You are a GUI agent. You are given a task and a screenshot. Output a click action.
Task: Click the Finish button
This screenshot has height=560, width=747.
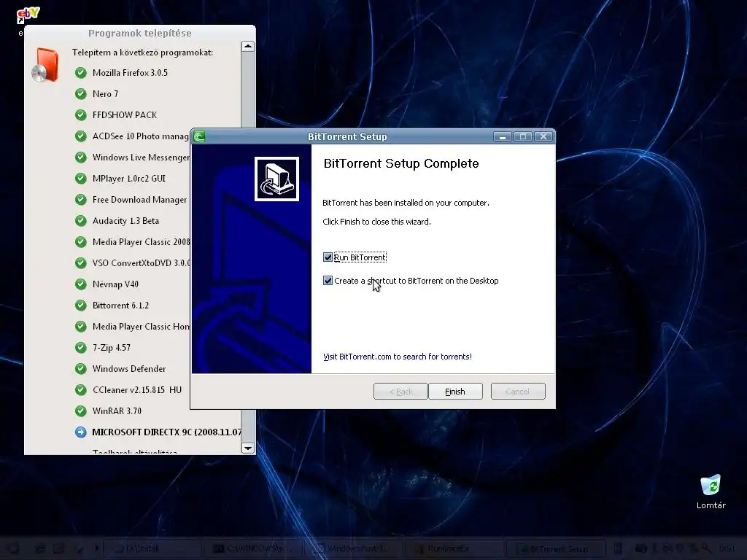455,392
